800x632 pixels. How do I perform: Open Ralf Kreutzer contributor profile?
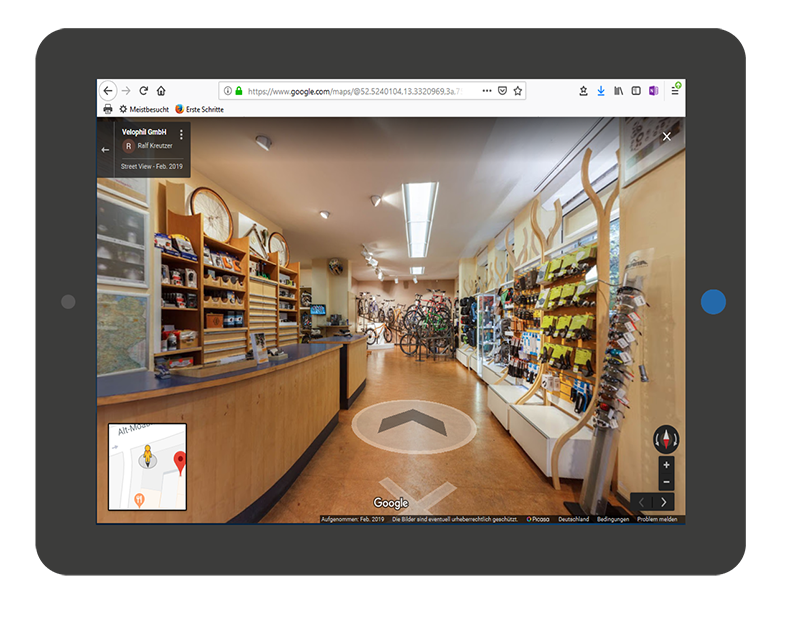[147, 146]
